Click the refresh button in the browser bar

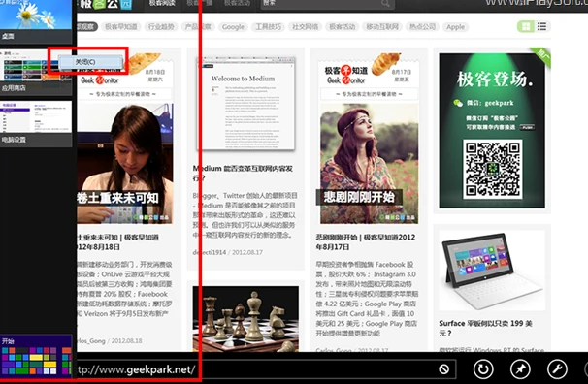pos(483,369)
